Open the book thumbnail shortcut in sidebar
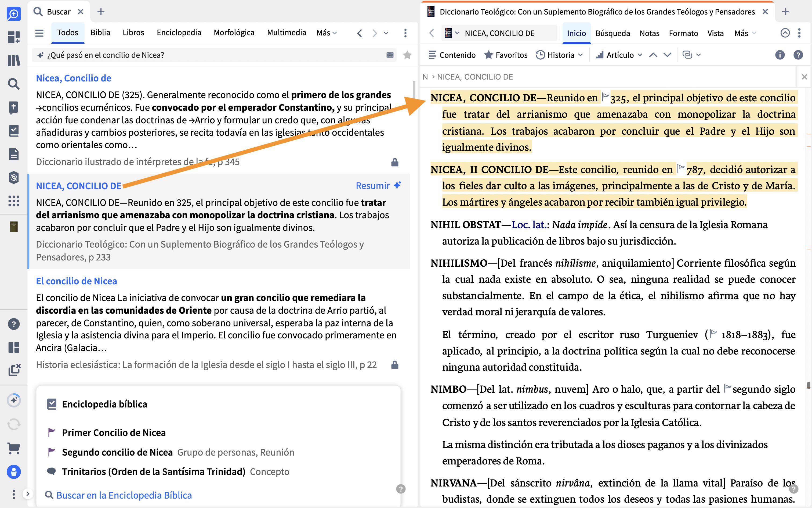The width and height of the screenshot is (812, 508). [14, 227]
